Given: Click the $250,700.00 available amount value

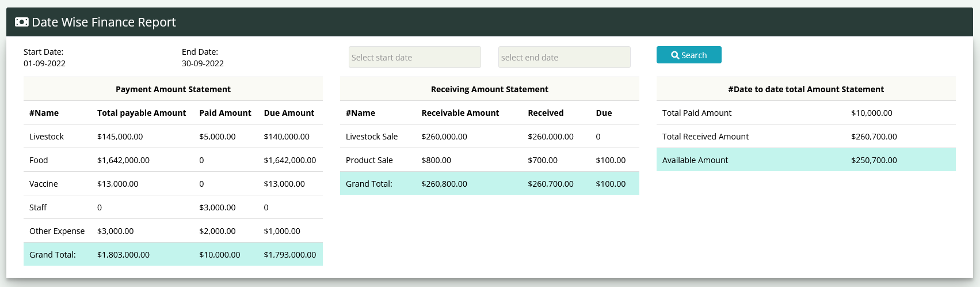Looking at the screenshot, I should tap(874, 160).
